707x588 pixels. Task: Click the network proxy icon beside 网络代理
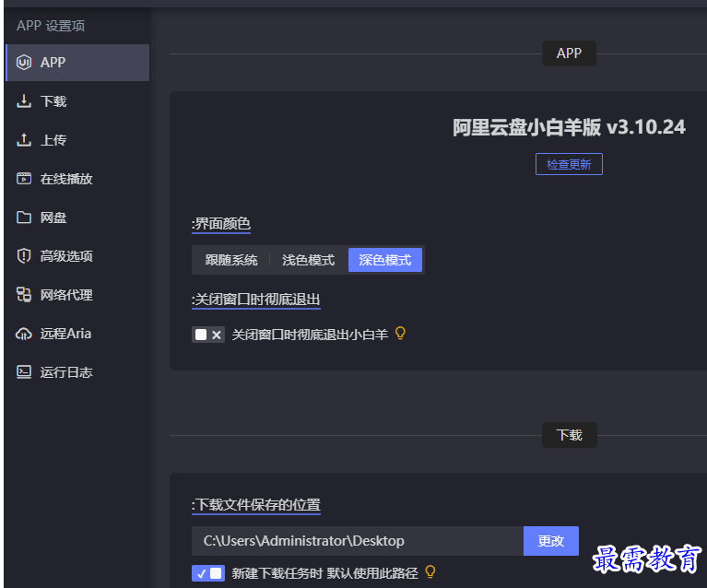(24, 294)
